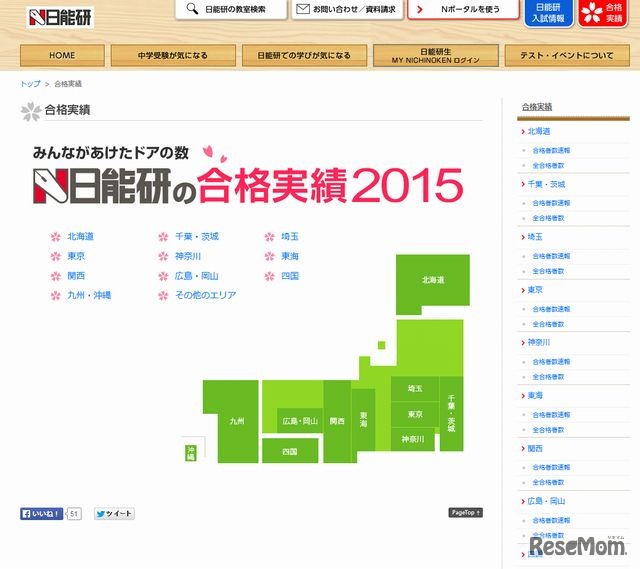
Task: Click the envelope icon for inquiries
Action: pyautogui.click(x=302, y=9)
